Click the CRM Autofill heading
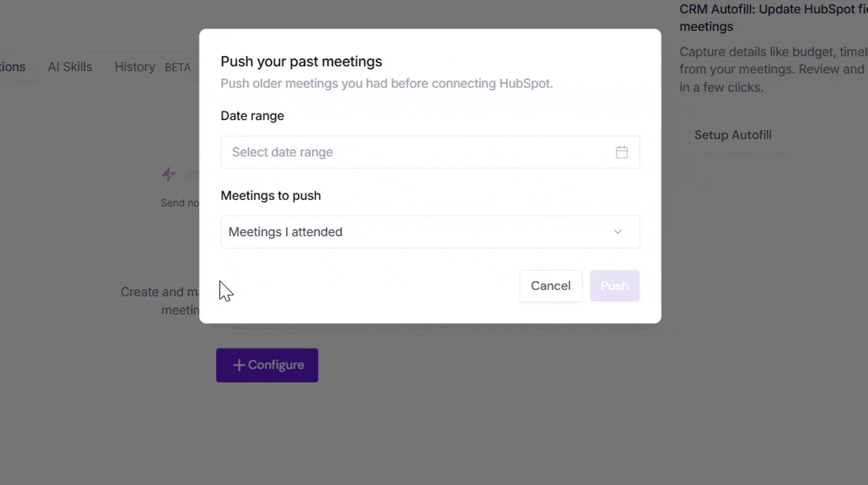The width and height of the screenshot is (868, 485). pyautogui.click(x=774, y=18)
